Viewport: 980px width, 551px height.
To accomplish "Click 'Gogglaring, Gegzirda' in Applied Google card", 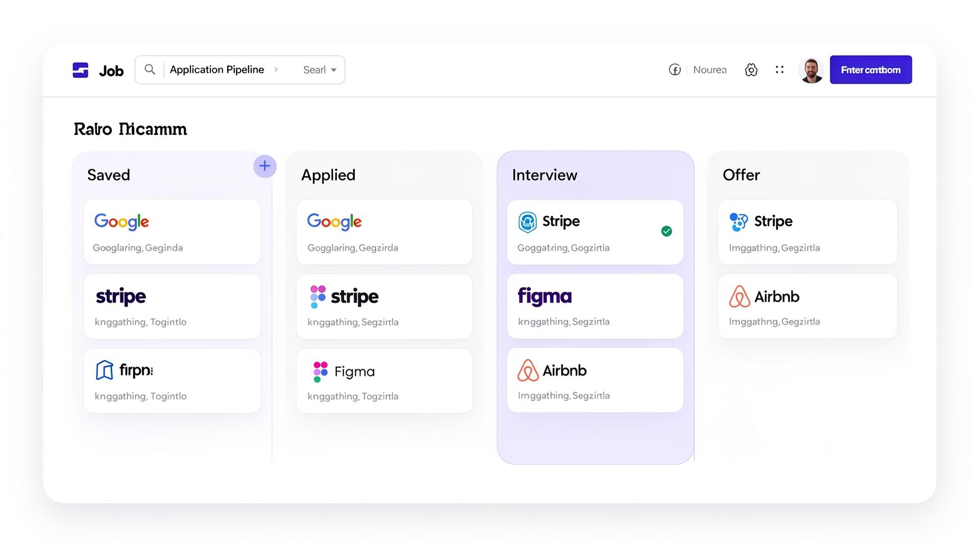I will (x=353, y=248).
